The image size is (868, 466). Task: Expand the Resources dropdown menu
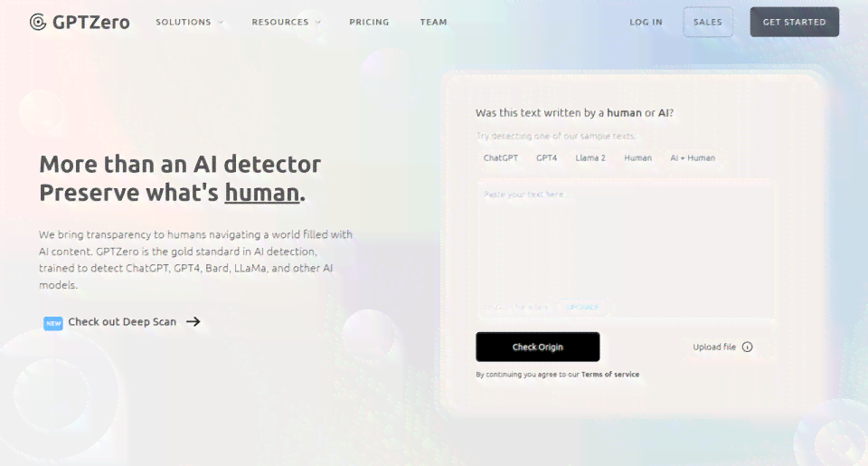click(287, 22)
